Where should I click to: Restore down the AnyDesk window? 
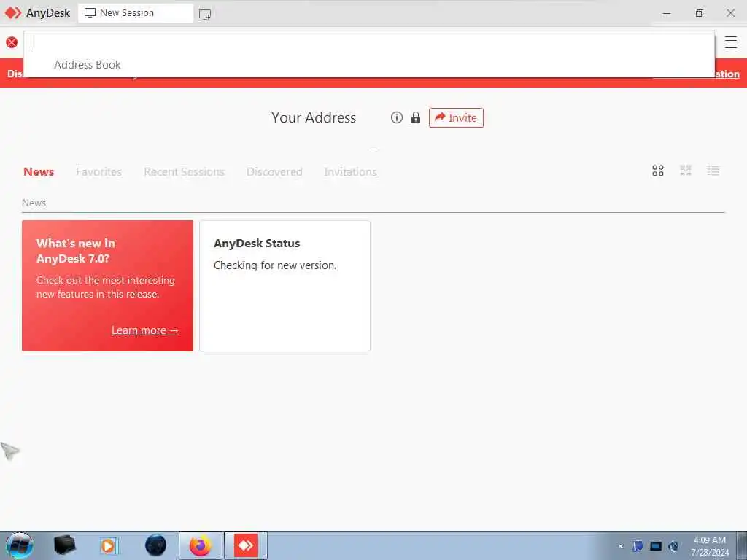click(700, 13)
